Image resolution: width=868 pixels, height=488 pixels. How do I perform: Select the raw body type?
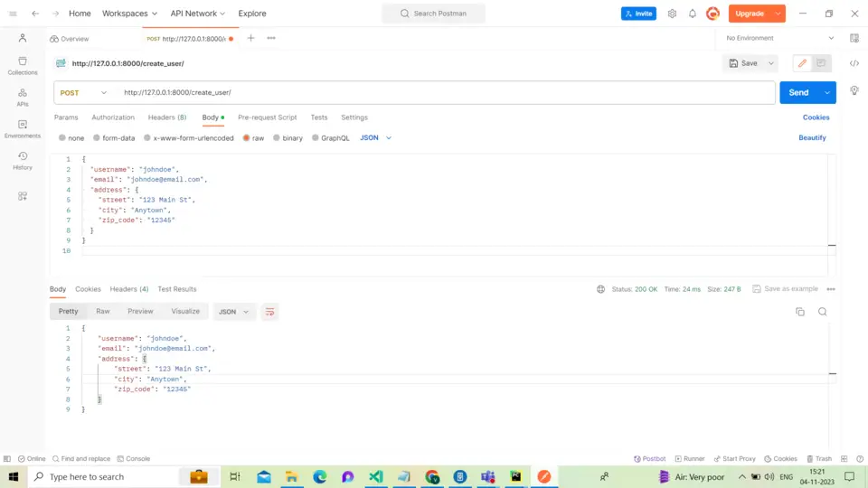pos(253,137)
